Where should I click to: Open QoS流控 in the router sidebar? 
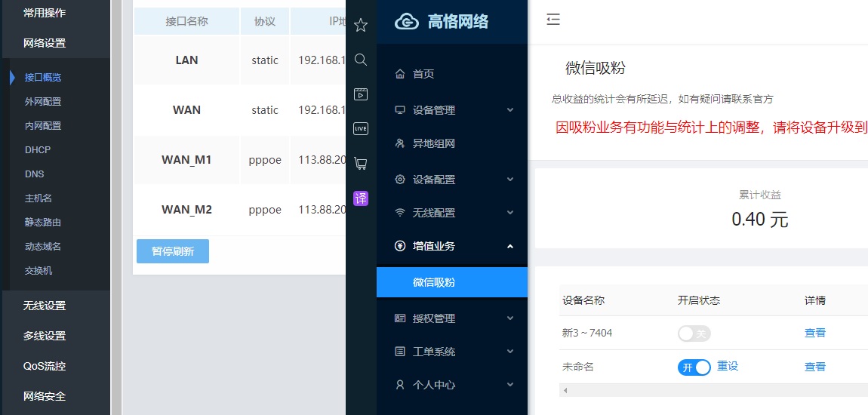(45, 366)
